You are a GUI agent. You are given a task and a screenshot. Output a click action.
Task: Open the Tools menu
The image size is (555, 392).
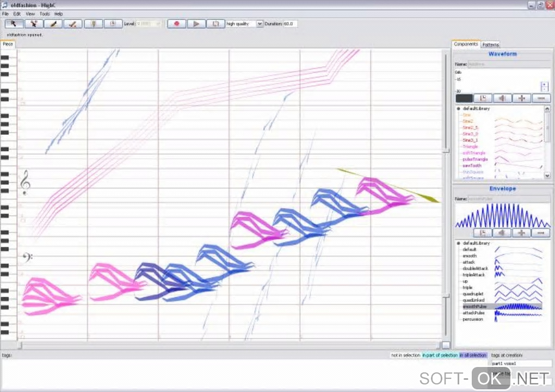click(x=45, y=14)
